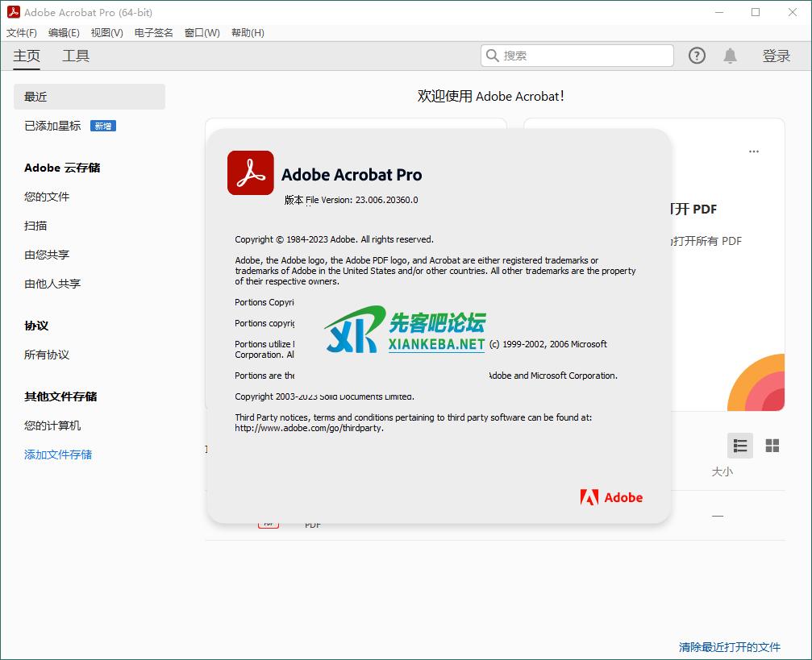Open the 视图(V) menu
This screenshot has width=812, height=660.
tap(106, 33)
